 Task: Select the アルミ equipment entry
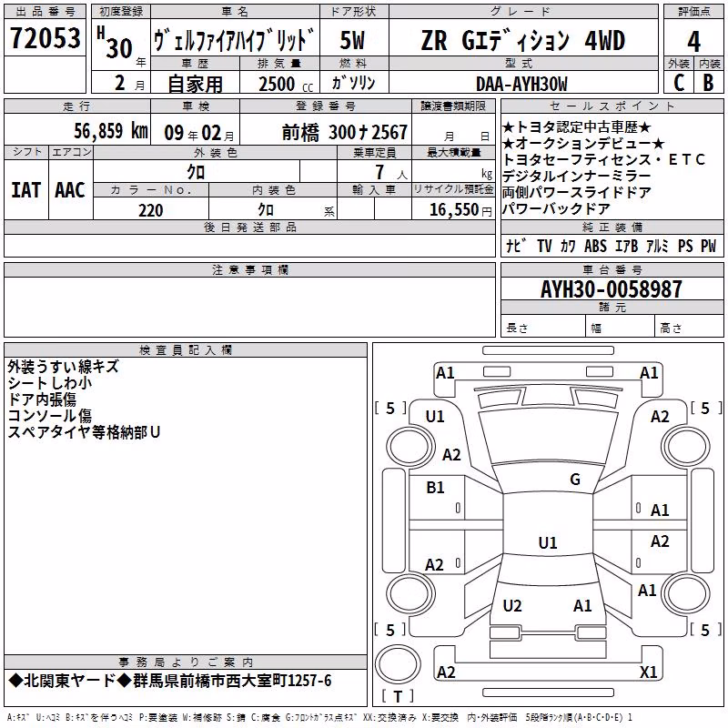(657, 246)
